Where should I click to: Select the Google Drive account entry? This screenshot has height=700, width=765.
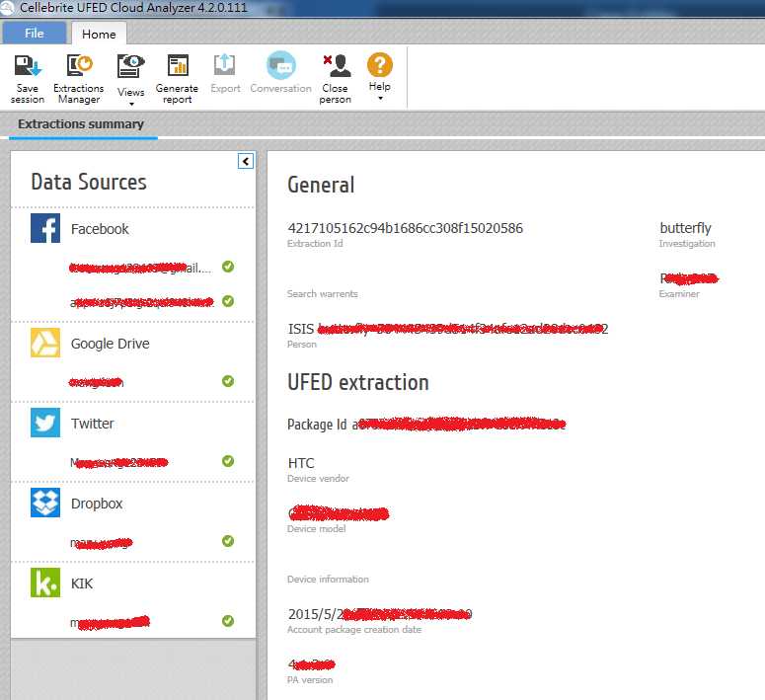point(96,382)
